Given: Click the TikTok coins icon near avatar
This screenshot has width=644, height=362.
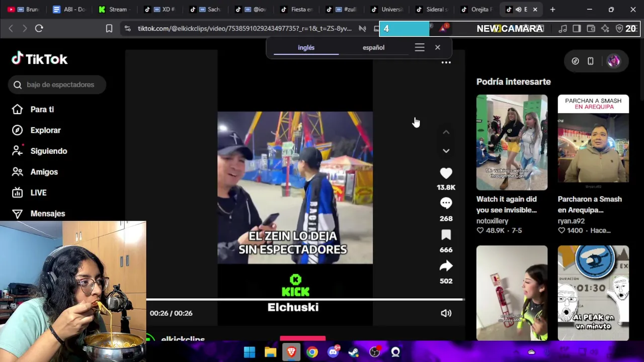Looking at the screenshot, I should pyautogui.click(x=575, y=61).
